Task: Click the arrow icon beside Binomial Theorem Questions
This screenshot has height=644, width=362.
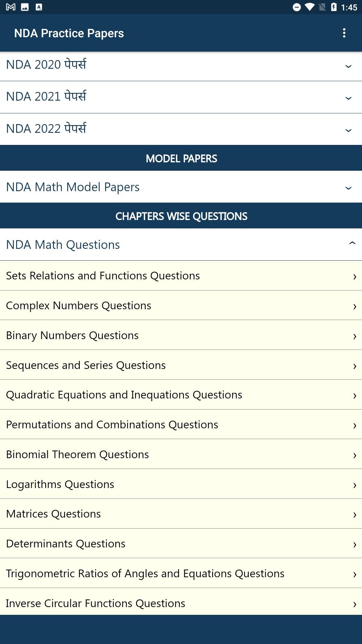Action: point(355,455)
